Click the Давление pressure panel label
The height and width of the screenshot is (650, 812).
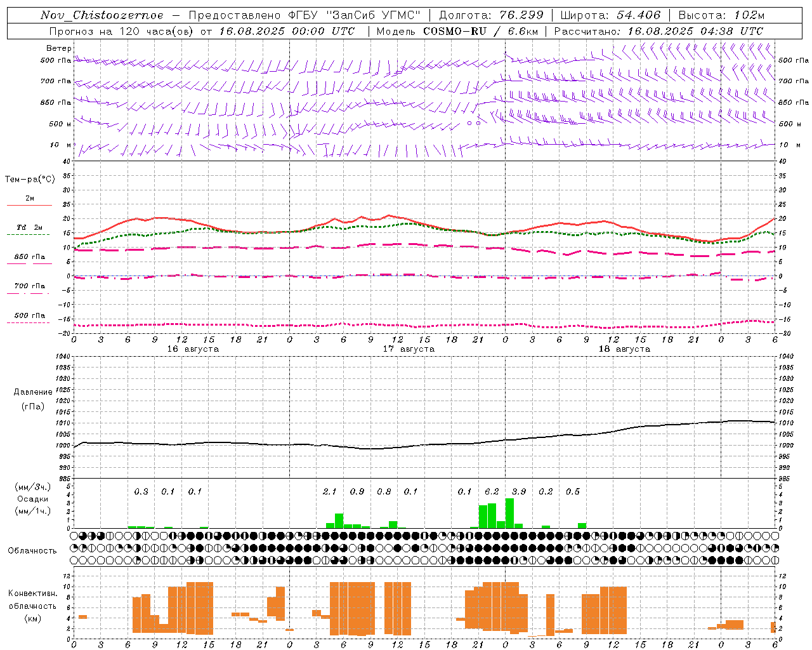(32, 392)
